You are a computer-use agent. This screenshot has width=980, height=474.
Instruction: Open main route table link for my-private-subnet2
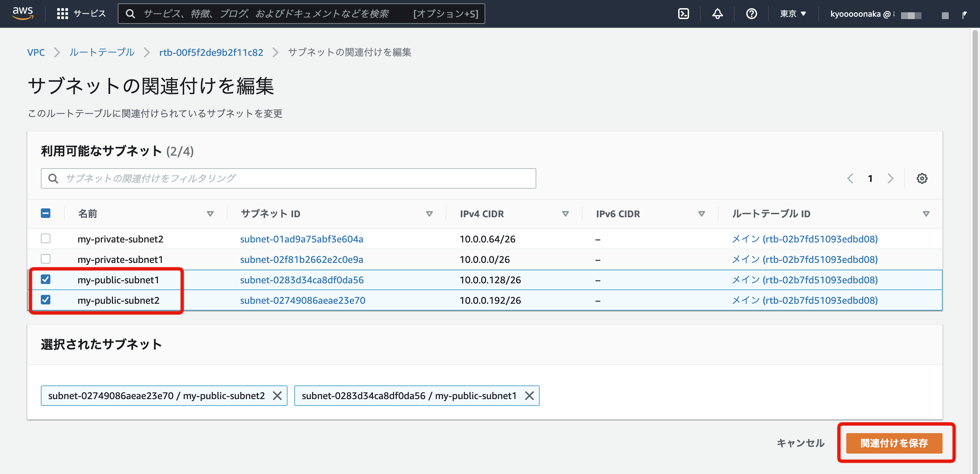(x=805, y=239)
